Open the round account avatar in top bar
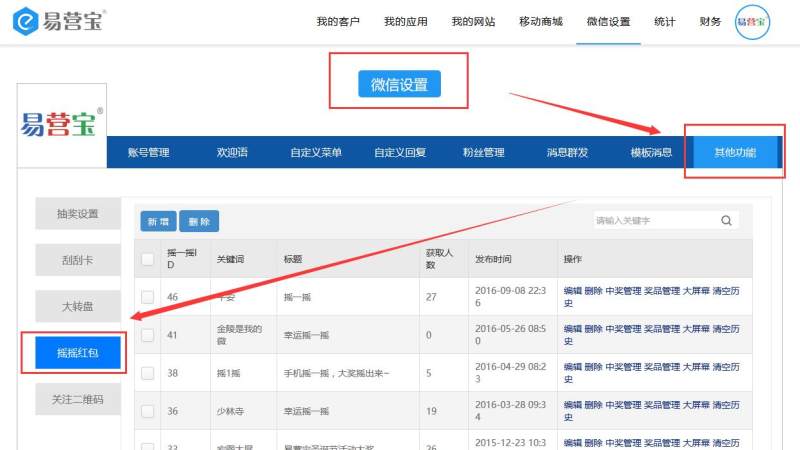This screenshot has height=450, width=800. coord(752,22)
